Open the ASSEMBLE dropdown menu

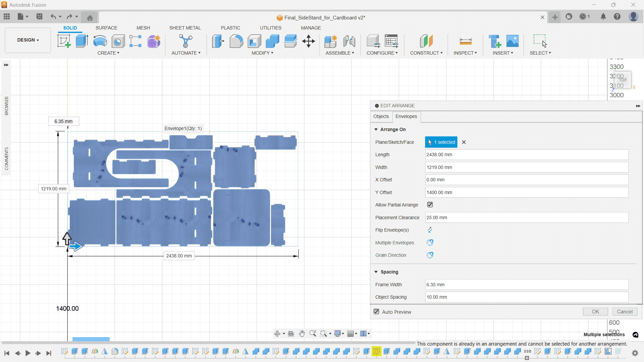340,53
